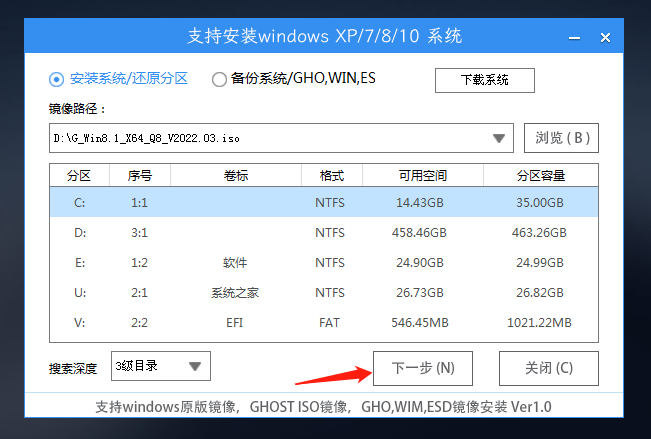Select the V: EFI partition row

pyautogui.click(x=323, y=323)
